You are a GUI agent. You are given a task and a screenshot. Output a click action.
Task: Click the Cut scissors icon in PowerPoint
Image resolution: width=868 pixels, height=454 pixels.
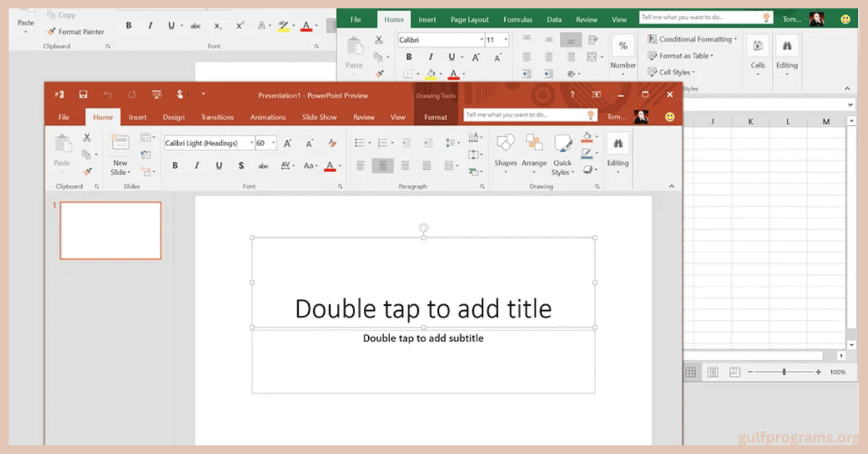pyautogui.click(x=87, y=137)
